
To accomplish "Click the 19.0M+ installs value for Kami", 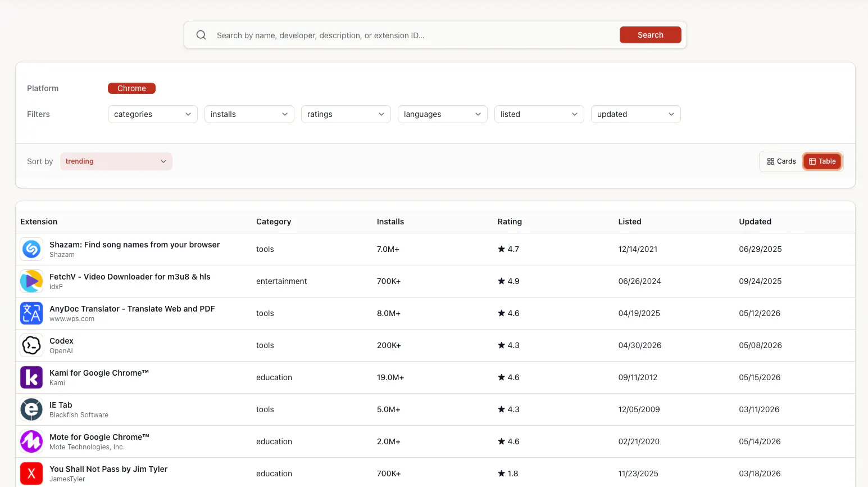I will pyautogui.click(x=390, y=377).
